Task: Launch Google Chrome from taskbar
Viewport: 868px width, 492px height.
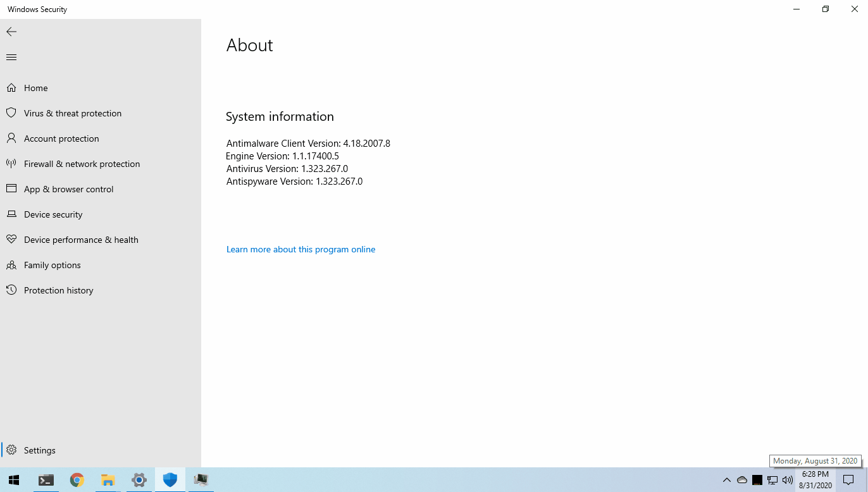Action: tap(77, 480)
